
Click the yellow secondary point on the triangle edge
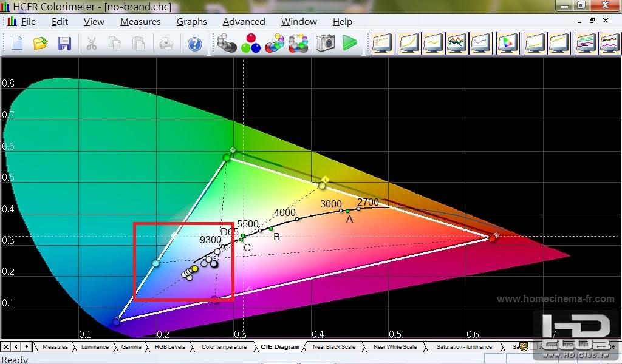coord(322,186)
